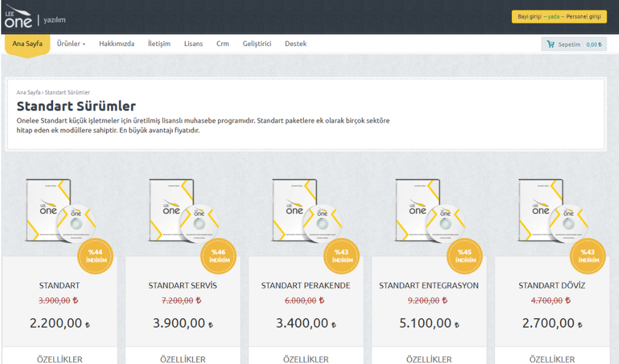Expand the Ürünler dropdown menu
The height and width of the screenshot is (364, 619).
(x=71, y=44)
